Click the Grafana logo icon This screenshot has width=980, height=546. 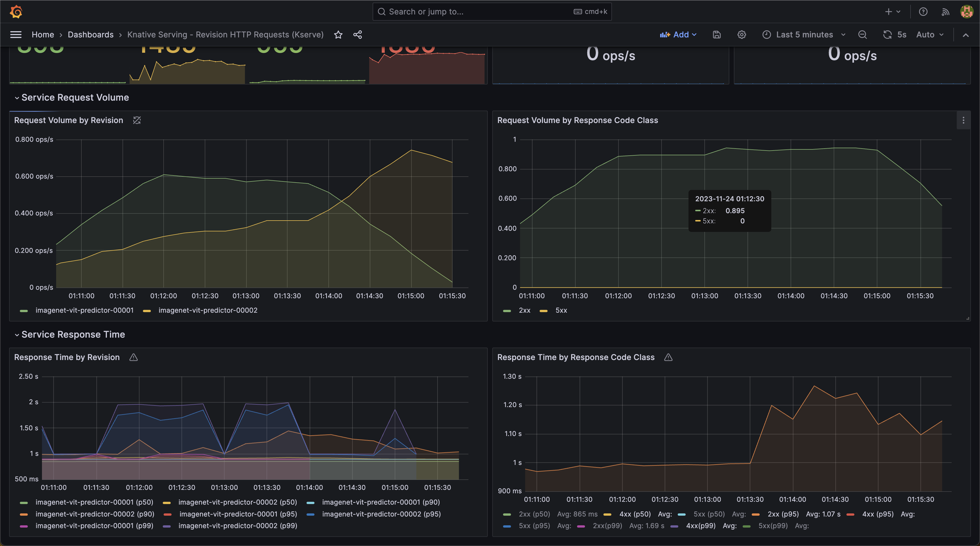point(16,11)
